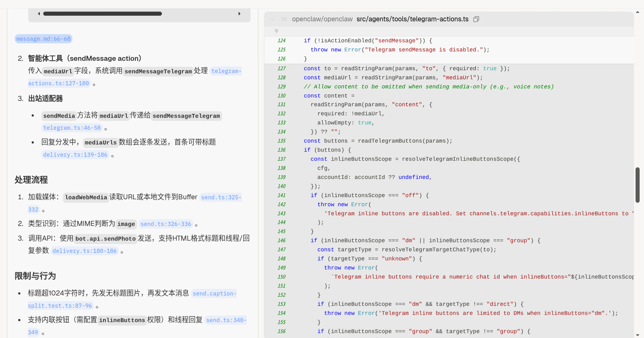Image resolution: width=644 pixels, height=338 pixels.
Task: Copy file path with the copy icon
Action: pyautogui.click(x=476, y=19)
